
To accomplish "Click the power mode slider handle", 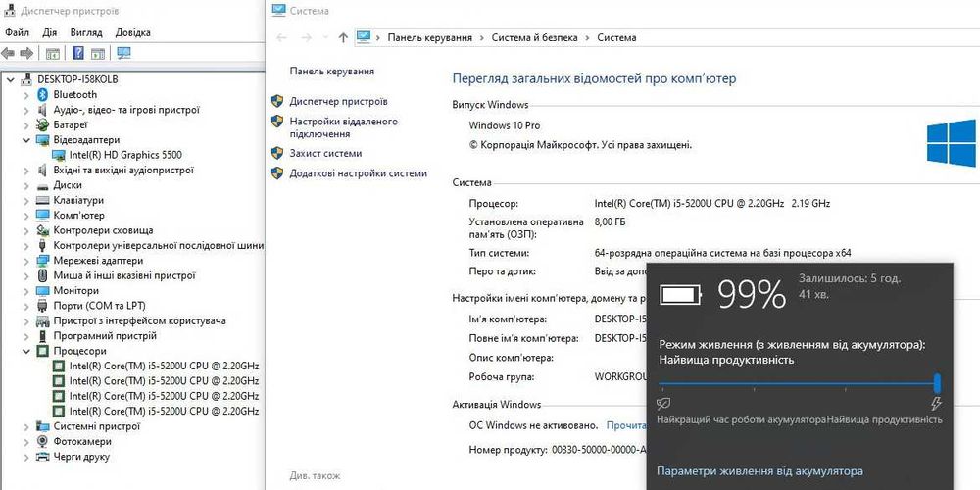I will (x=937, y=383).
